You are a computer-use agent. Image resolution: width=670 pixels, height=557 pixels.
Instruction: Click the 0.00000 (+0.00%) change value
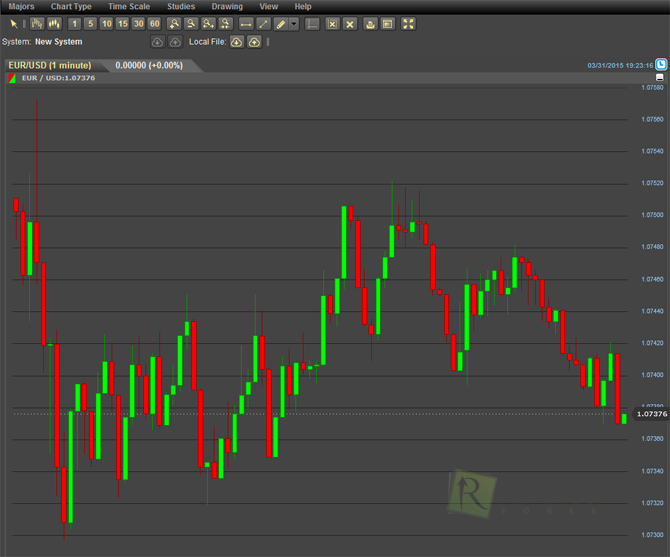149,65
